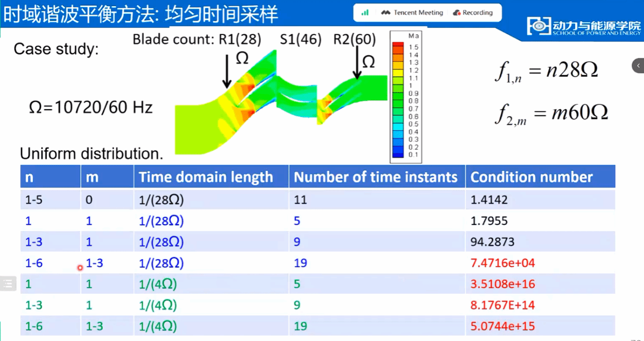This screenshot has height=341, width=644.
Task: Click the condition number cell 3.5108e+16
Action: tap(503, 284)
